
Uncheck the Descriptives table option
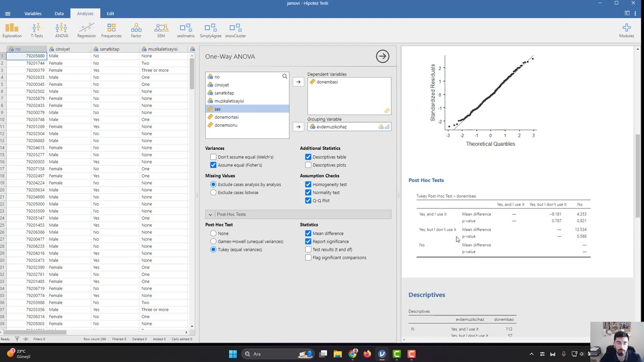pos(308,157)
